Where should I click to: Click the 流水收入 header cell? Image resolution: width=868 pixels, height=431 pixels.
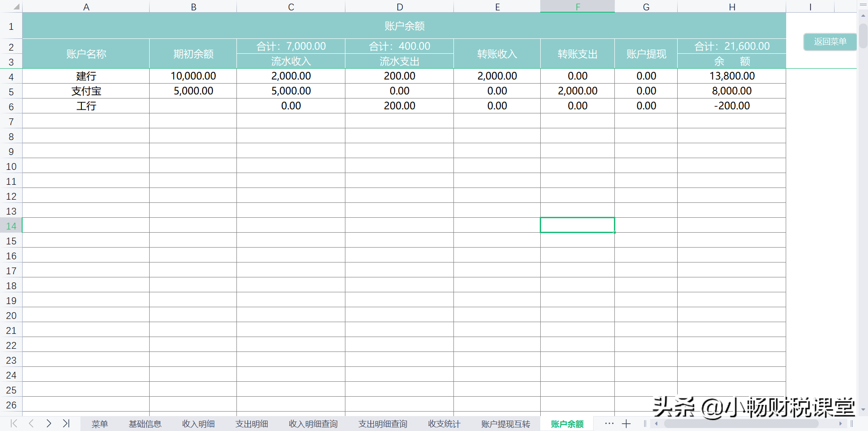point(291,61)
